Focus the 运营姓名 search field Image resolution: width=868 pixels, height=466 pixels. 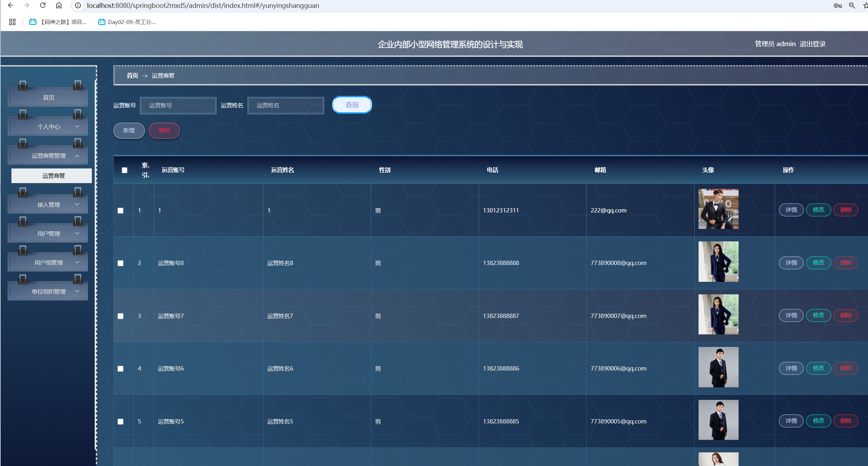pyautogui.click(x=286, y=106)
